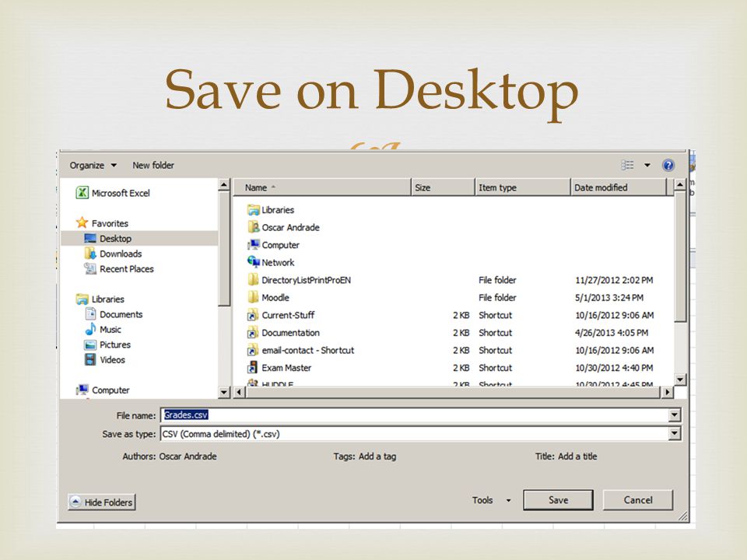
Task: Click the Current-Stuff shortcut icon
Action: 253,315
